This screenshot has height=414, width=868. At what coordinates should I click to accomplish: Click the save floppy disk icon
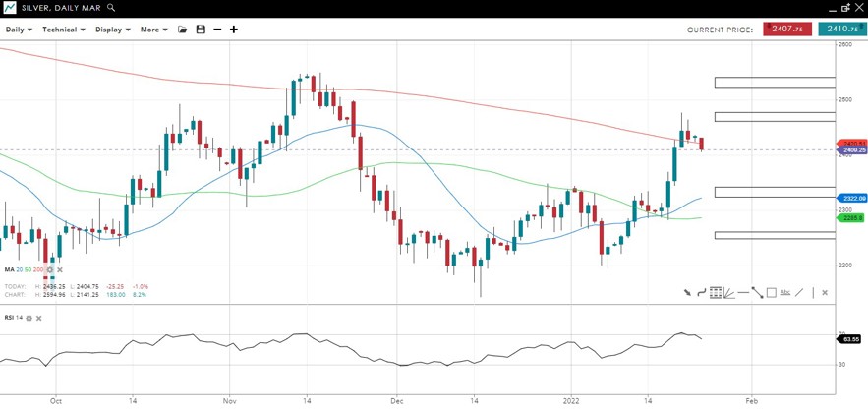point(201,30)
